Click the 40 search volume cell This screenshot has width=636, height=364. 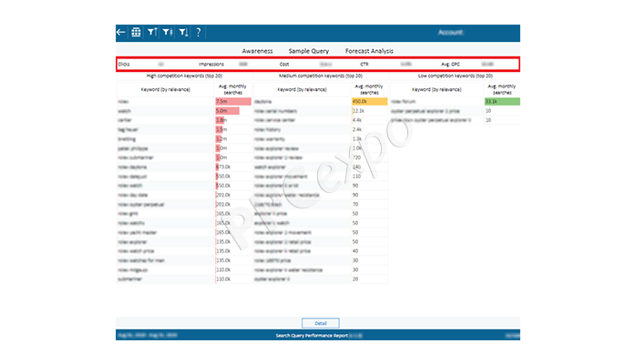point(370,251)
